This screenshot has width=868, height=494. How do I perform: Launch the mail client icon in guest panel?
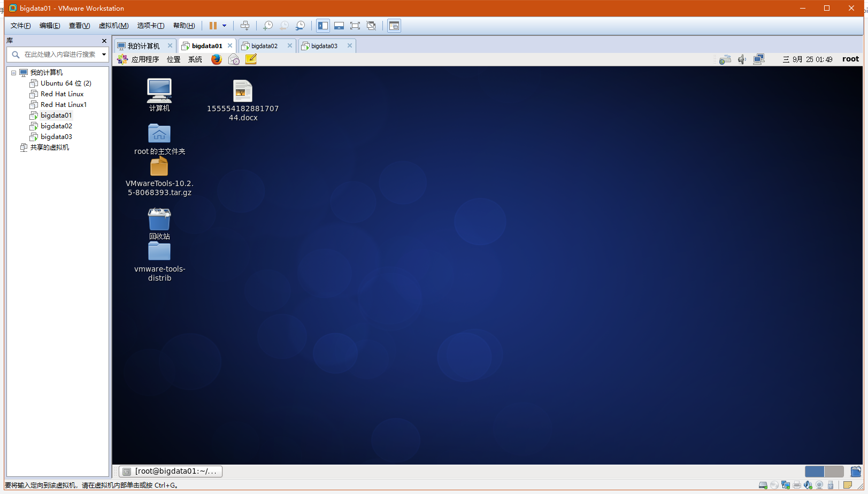coord(234,59)
